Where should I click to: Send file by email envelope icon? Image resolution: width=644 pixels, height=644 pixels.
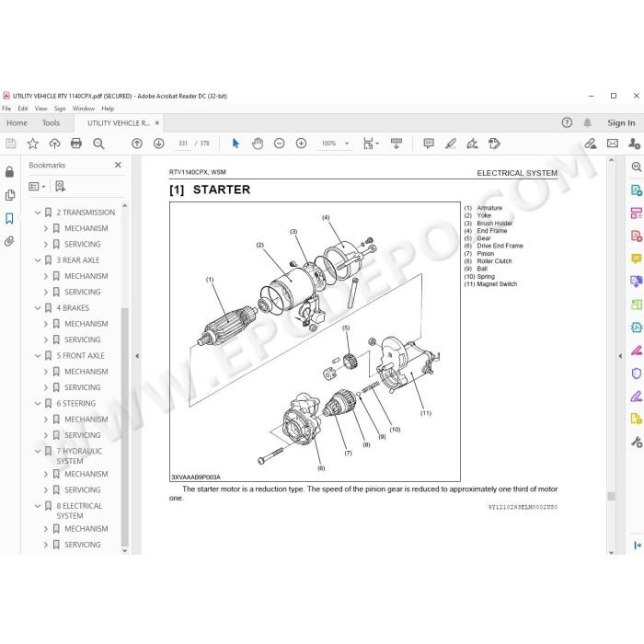click(613, 144)
